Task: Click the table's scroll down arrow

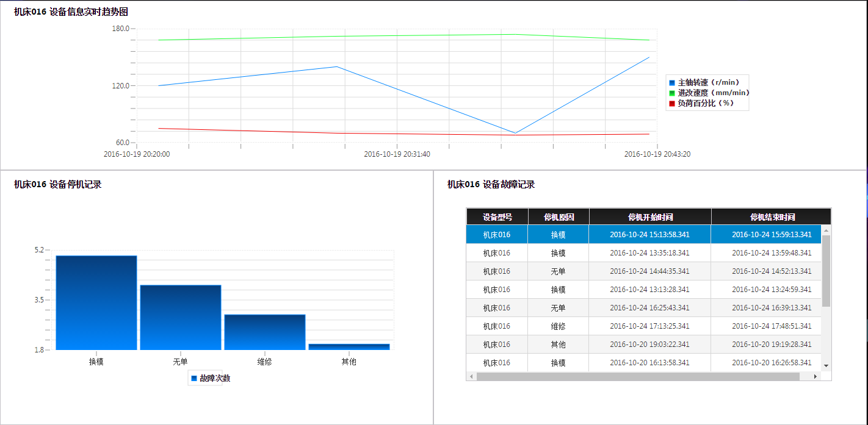Action: click(826, 365)
